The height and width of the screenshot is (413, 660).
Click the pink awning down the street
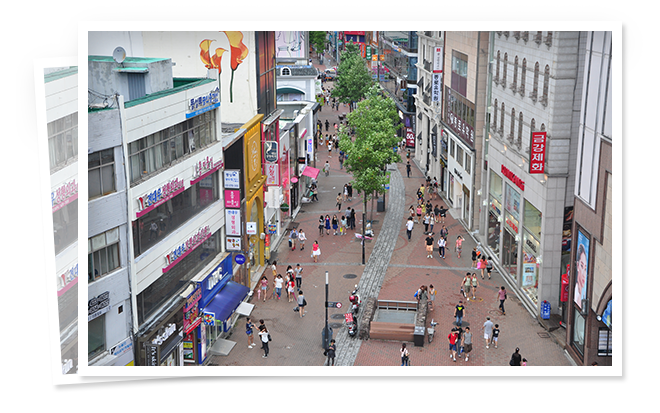pyautogui.click(x=311, y=172)
